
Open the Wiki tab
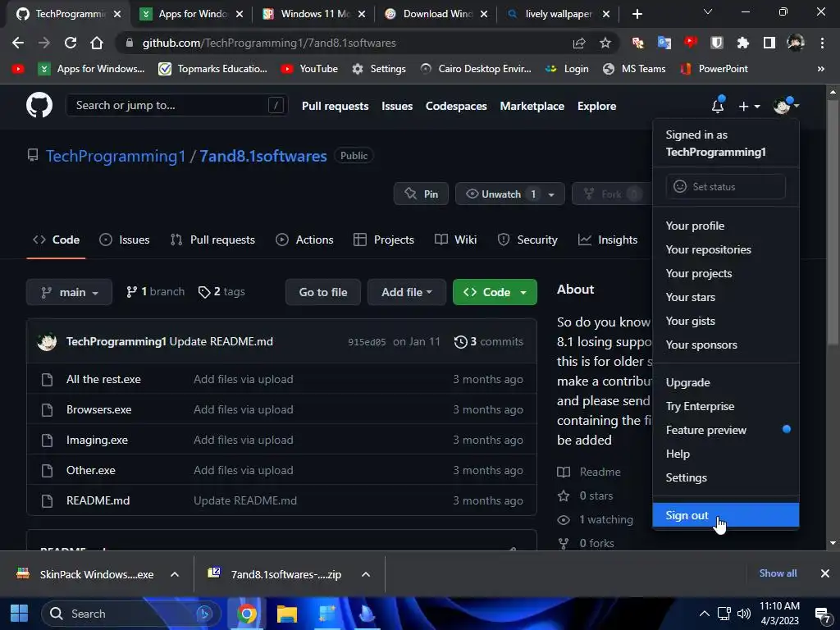click(x=455, y=240)
